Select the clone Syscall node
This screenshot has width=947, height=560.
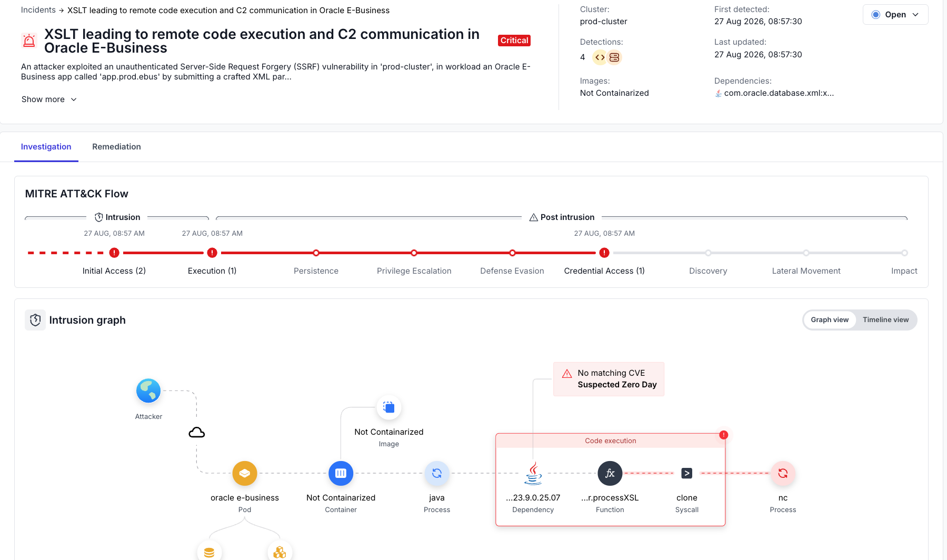pyautogui.click(x=687, y=473)
